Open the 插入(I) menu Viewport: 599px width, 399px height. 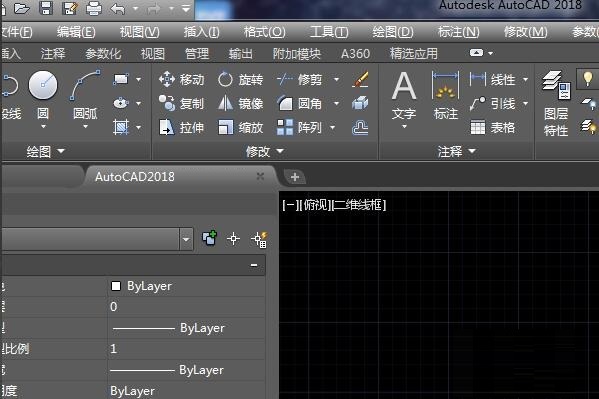tap(201, 32)
